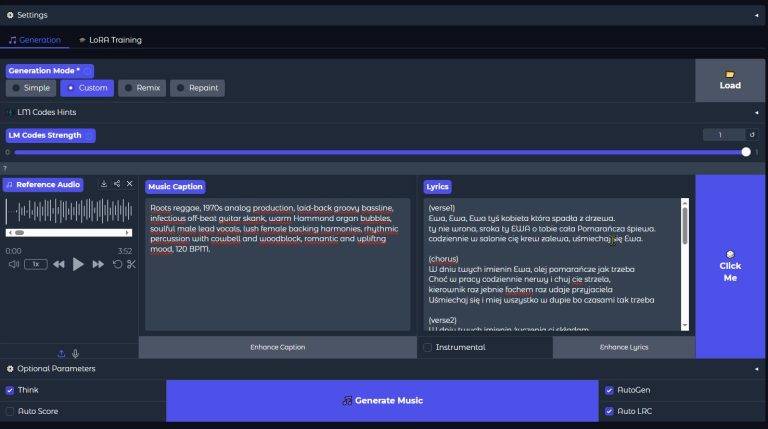This screenshot has height=429, width=768.
Task: Share the reference audio
Action: click(x=117, y=184)
